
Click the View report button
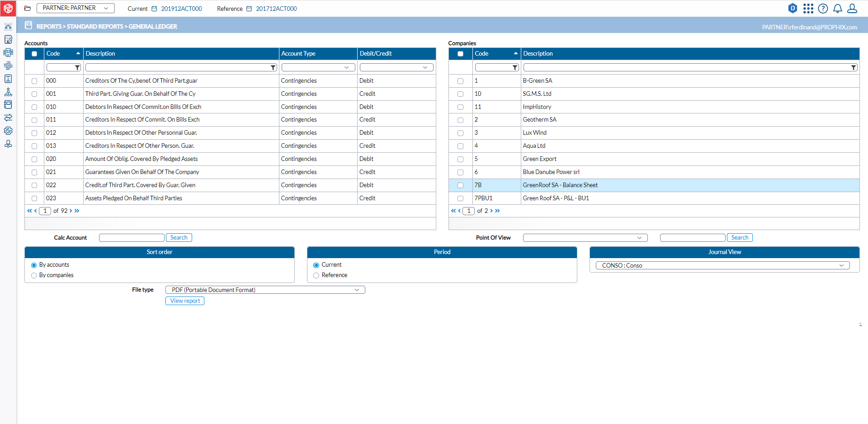pos(185,301)
